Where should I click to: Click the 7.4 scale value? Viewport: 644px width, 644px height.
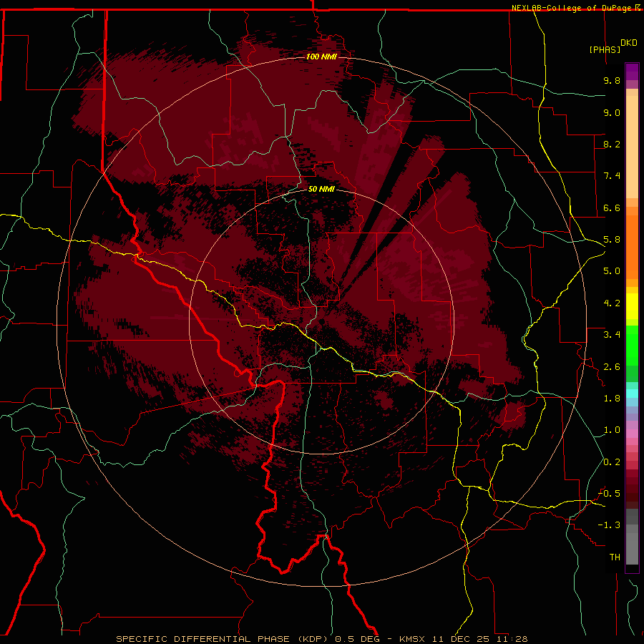[612, 176]
